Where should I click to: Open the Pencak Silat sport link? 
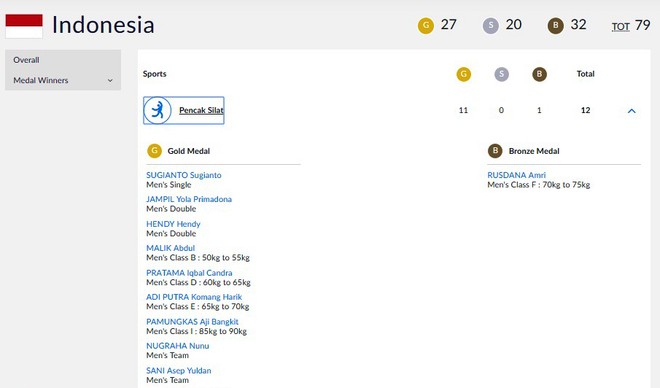201,110
